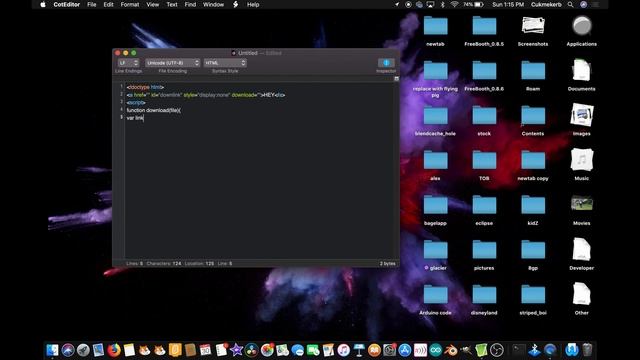The width and height of the screenshot is (640, 360).
Task: Open the Window menu
Action: [213, 4]
